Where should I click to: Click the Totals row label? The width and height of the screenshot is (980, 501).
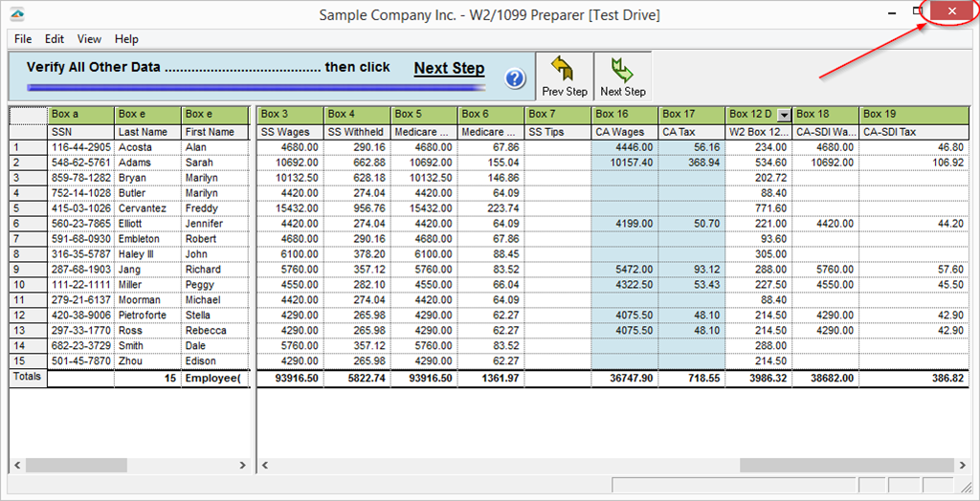click(x=28, y=377)
